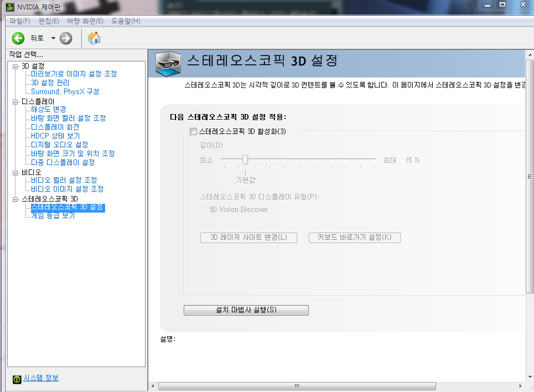Select 비디오 이미지 설정 조정 item
Viewport: 534px width, 392px height.
tap(68, 189)
